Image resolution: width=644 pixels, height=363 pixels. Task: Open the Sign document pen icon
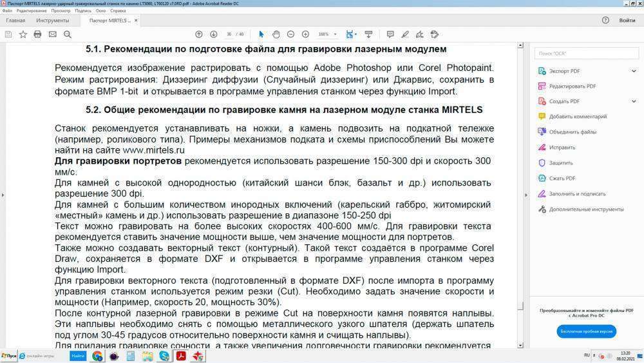tap(420, 35)
